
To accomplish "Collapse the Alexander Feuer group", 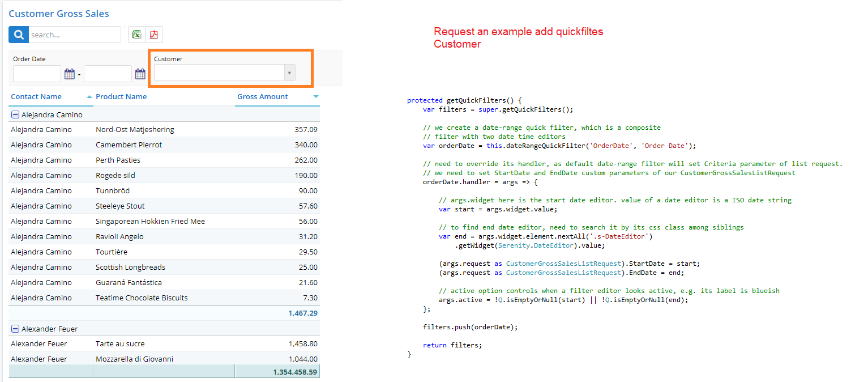I will 15,328.
